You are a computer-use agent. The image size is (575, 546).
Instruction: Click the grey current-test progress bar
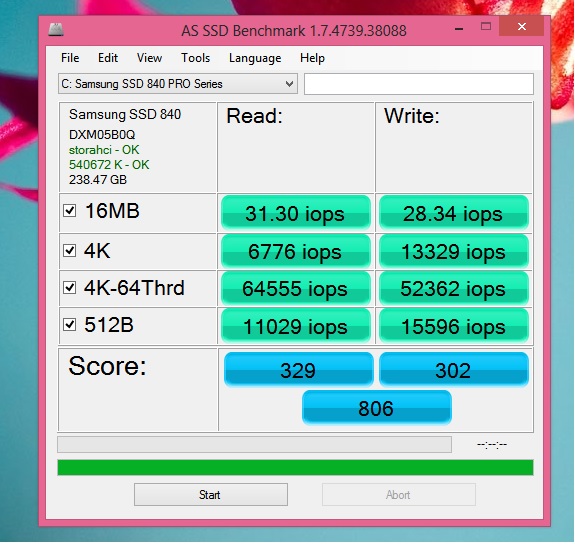[x=254, y=444]
